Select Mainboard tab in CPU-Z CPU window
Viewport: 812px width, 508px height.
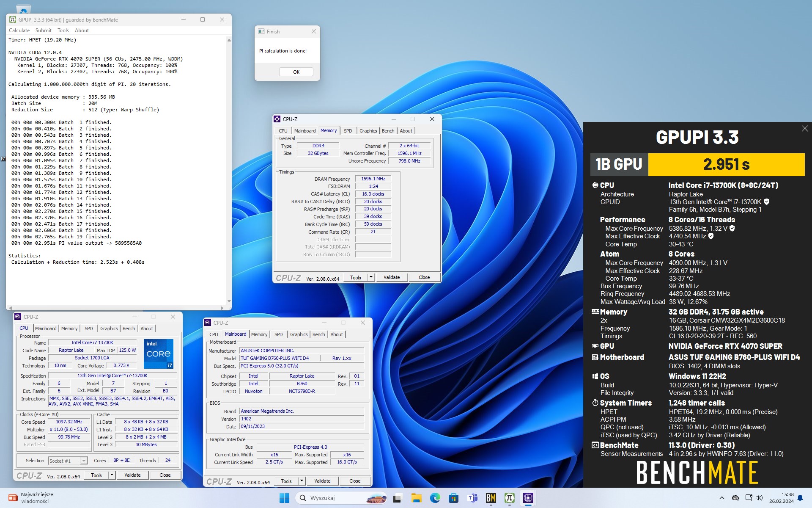click(x=46, y=329)
